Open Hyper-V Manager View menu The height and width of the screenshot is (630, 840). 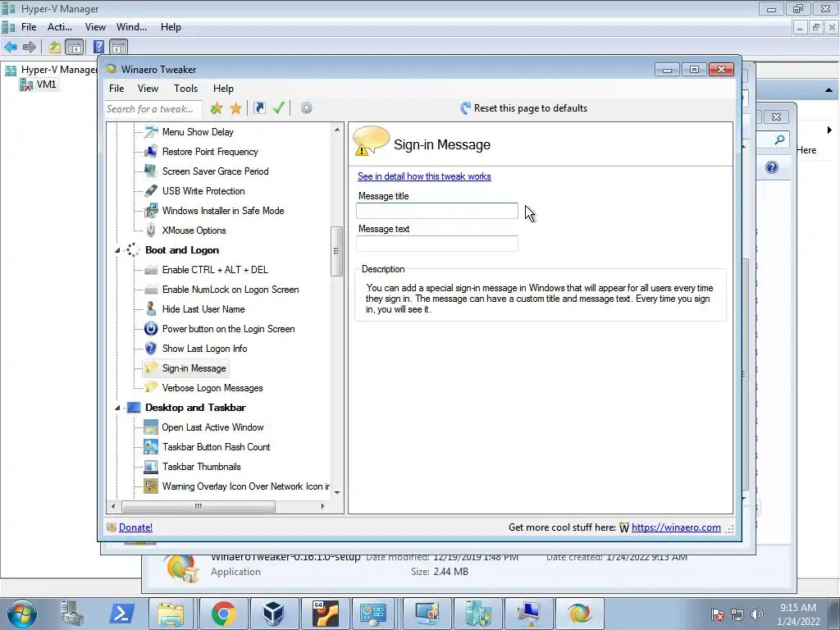point(95,27)
